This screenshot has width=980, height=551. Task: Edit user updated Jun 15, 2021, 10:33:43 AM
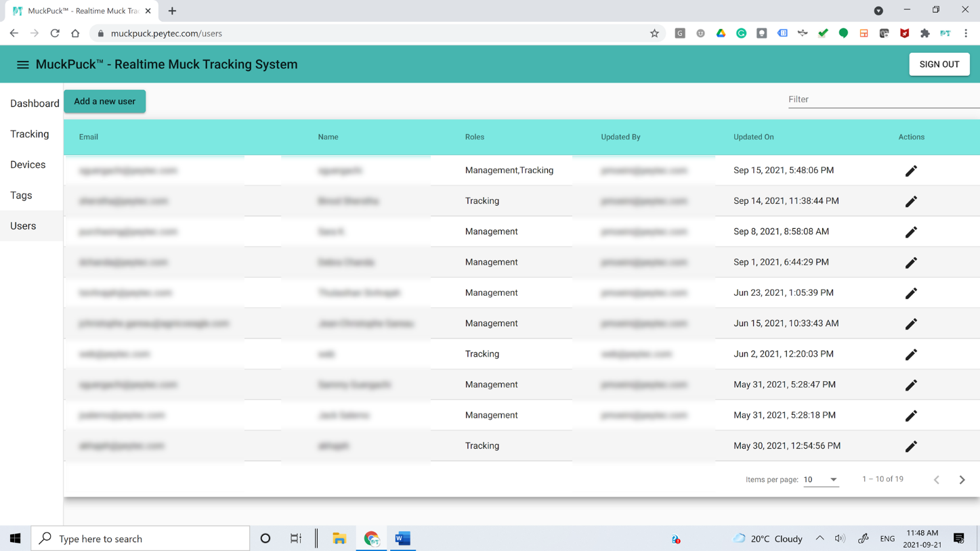(x=911, y=324)
